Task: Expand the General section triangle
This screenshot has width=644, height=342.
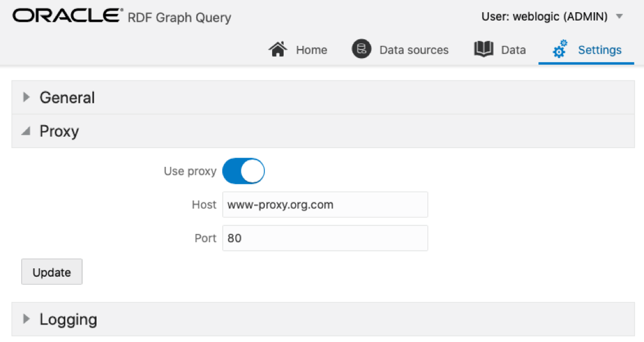Action: pos(27,97)
